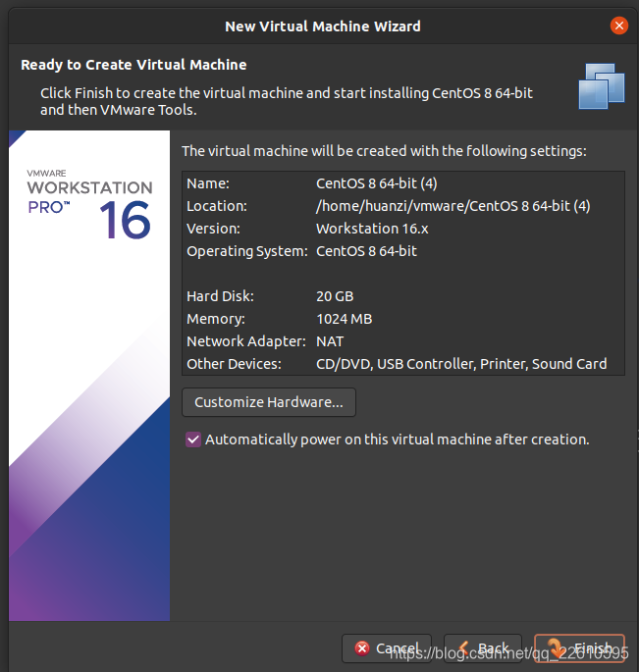
Task: Select the Operating System value 'CentOS 8 64-bit'
Action: (x=366, y=251)
